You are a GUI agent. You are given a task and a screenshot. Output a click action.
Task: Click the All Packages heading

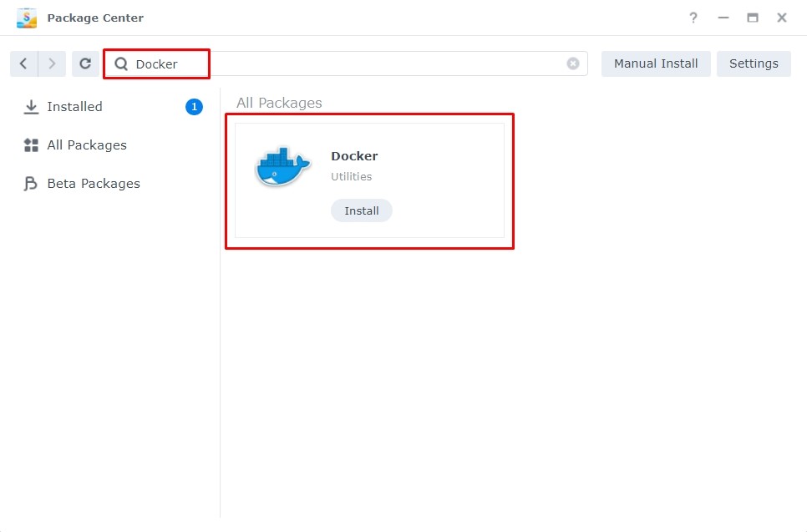coord(279,103)
